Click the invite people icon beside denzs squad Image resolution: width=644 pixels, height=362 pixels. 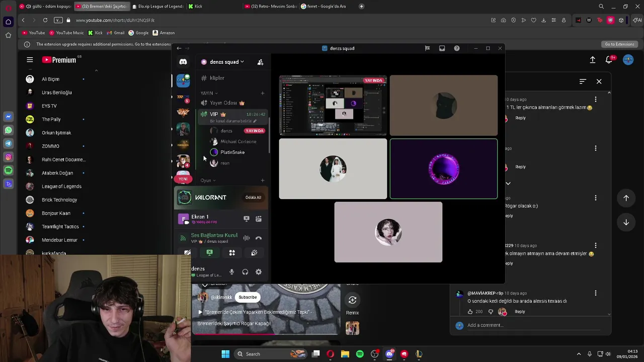tap(260, 62)
